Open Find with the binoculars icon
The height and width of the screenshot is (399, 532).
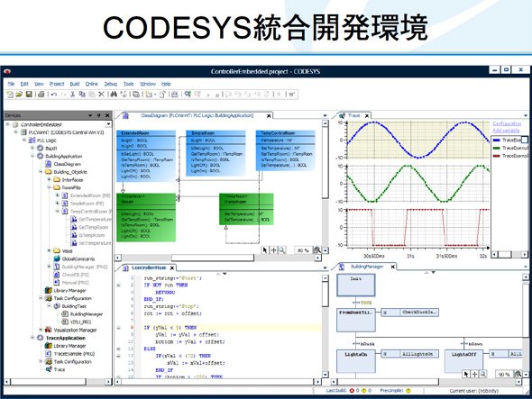click(114, 95)
